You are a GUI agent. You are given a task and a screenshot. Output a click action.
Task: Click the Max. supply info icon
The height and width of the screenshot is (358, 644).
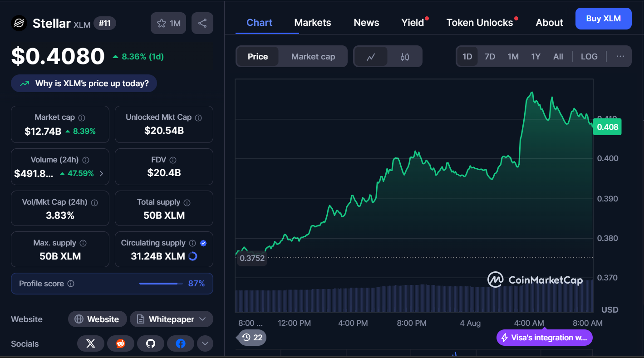tap(83, 243)
